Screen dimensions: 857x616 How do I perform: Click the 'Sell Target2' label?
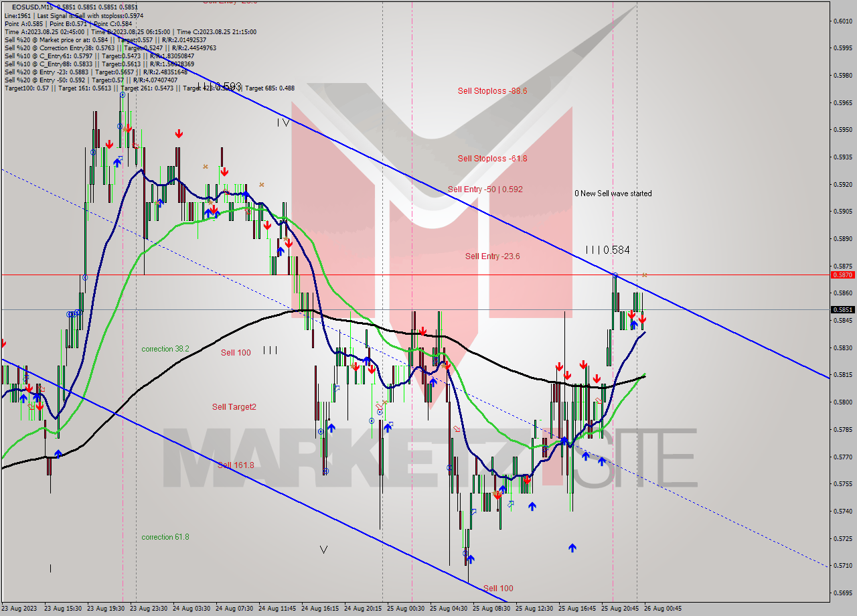tap(234, 407)
